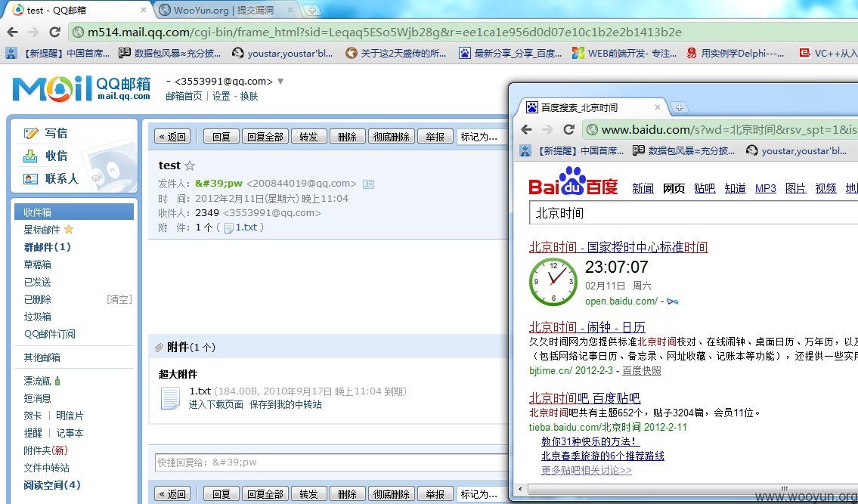Star the test email subject

(190, 165)
